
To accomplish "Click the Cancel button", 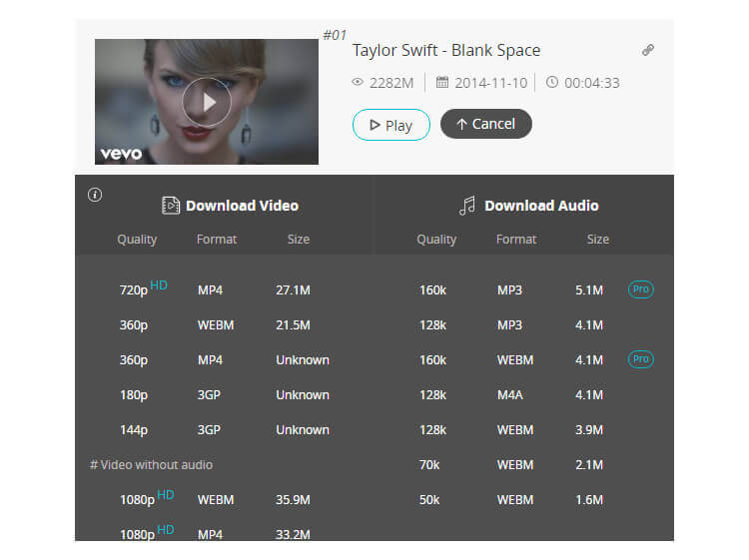I will pos(485,124).
